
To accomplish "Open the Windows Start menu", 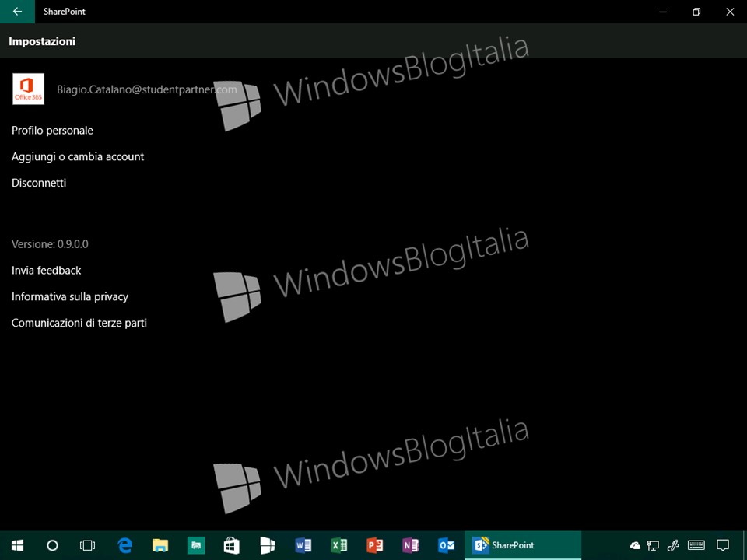I will [18, 545].
